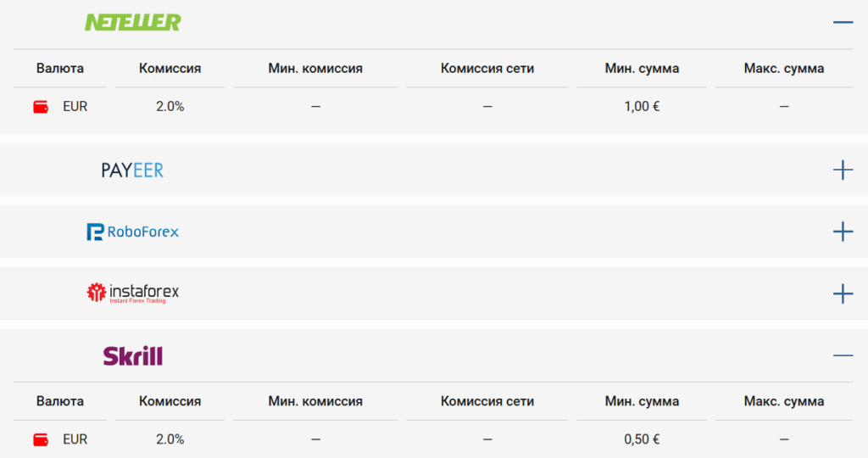Viewport: 868px width, 458px height.
Task: Collapse the Neteller section with minus icon
Action: click(x=843, y=22)
